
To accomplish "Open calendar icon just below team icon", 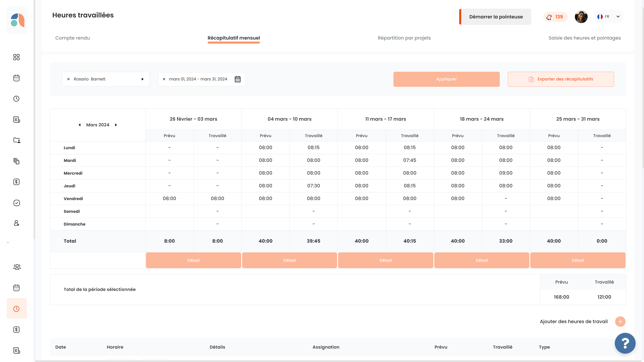I will tap(17, 288).
